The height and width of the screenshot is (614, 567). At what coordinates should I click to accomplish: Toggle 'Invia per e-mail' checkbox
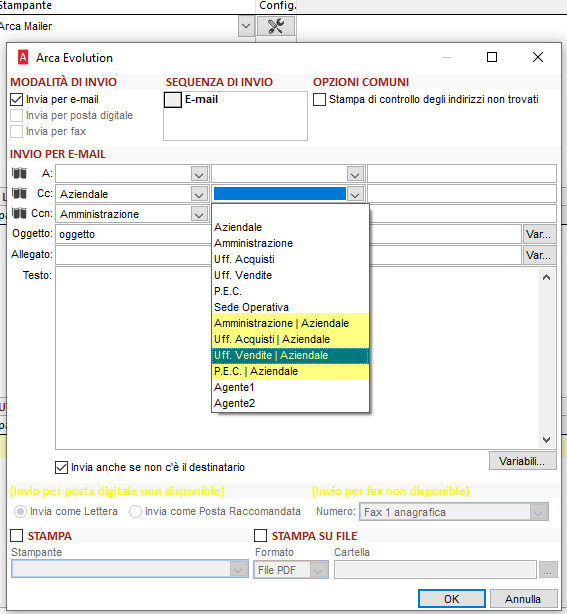pyautogui.click(x=16, y=99)
